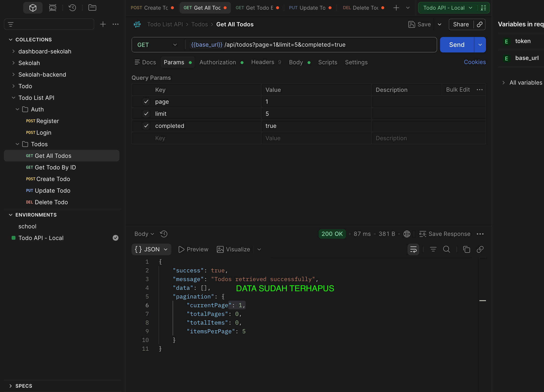Screen dimensions: 544x392
Task: Open the variables quick-look icon in environment selector
Action: pos(484,8)
